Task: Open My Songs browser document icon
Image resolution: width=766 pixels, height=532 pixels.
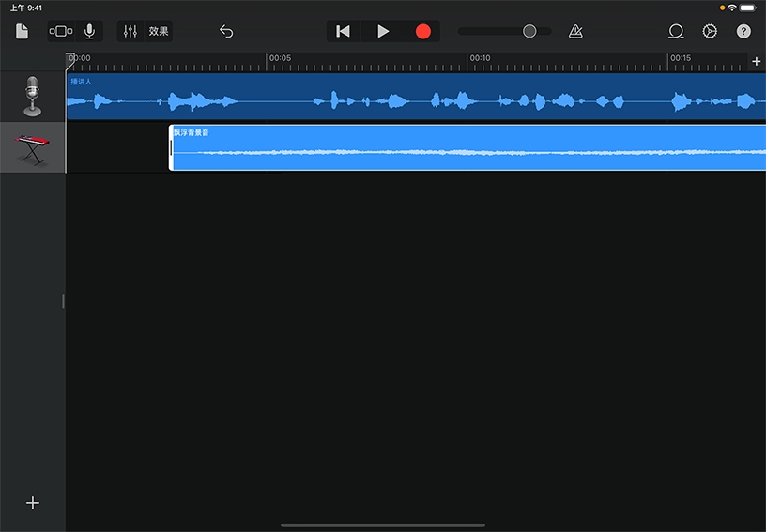Action: tap(22, 31)
